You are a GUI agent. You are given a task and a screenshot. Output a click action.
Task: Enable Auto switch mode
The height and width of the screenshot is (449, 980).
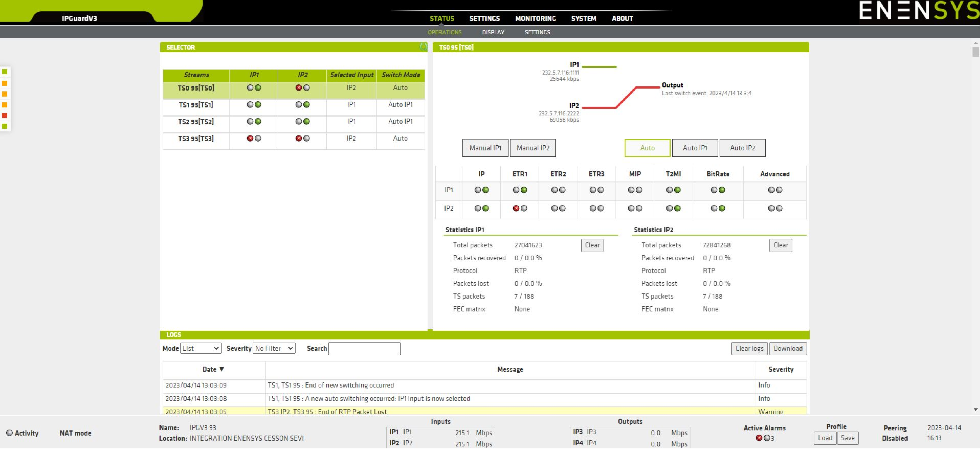point(647,148)
